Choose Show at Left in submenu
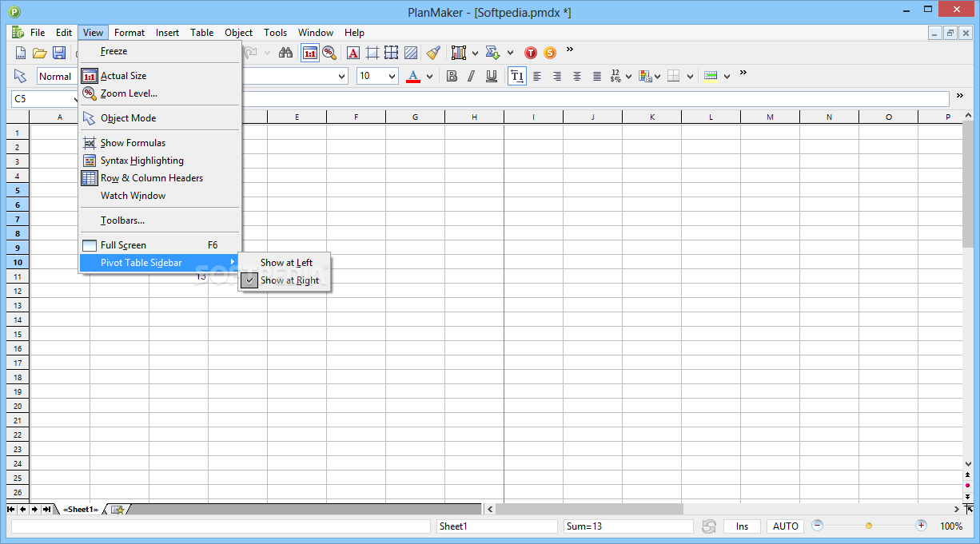 coord(285,263)
